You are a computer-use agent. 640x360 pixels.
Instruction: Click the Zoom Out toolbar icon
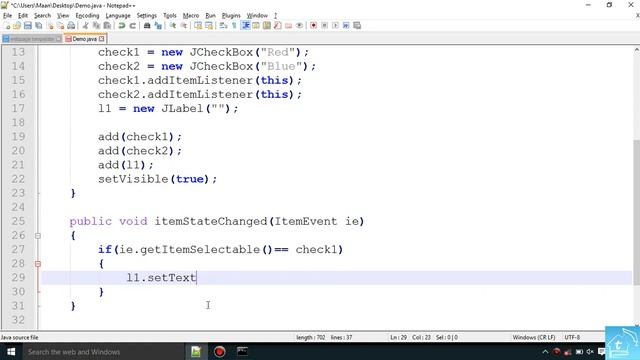[x=184, y=26]
